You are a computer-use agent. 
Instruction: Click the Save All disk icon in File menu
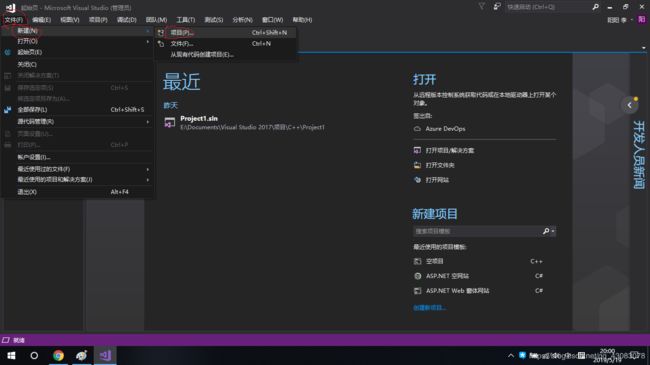click(7, 110)
